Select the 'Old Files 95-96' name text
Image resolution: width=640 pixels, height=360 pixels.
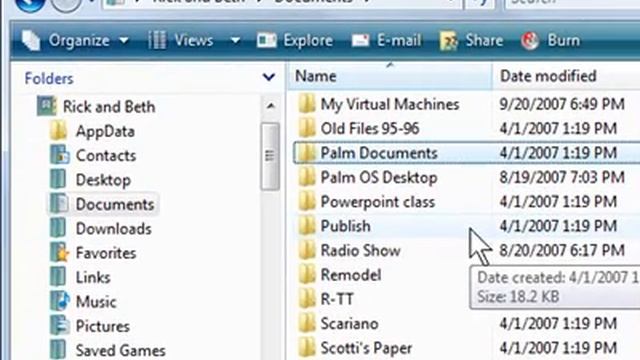[x=370, y=129]
